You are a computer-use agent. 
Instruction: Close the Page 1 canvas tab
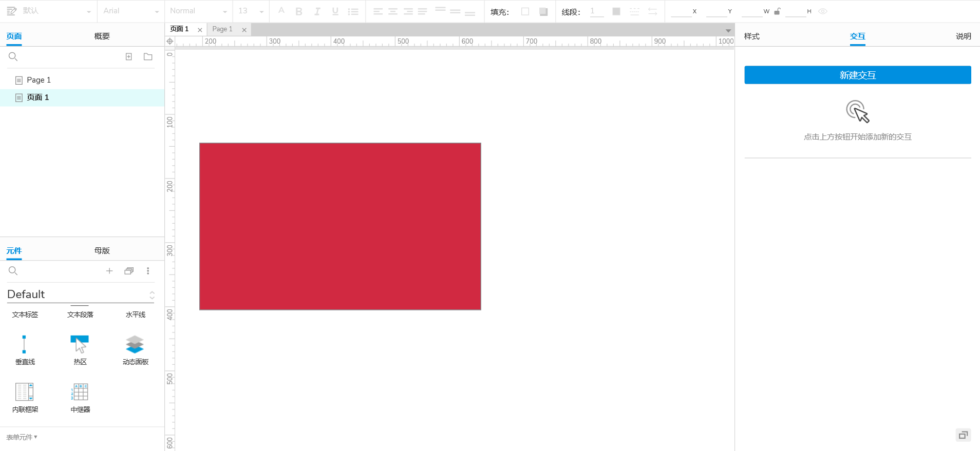244,30
